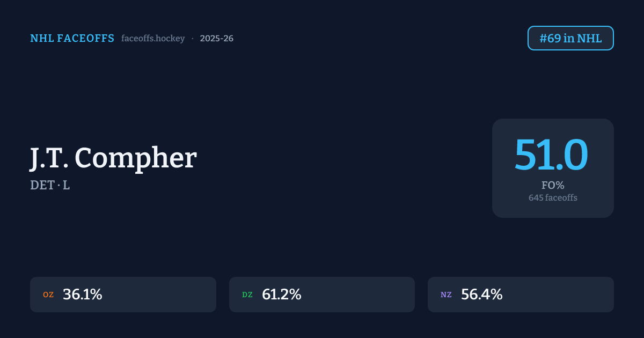Click the #69 in NHL rank badge
The width and height of the screenshot is (644, 338).
click(x=570, y=38)
